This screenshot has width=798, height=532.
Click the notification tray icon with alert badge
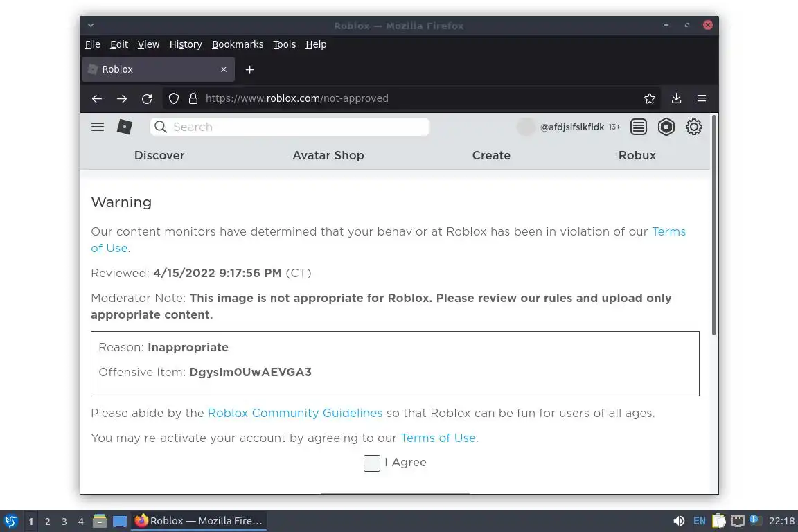[x=755, y=520]
